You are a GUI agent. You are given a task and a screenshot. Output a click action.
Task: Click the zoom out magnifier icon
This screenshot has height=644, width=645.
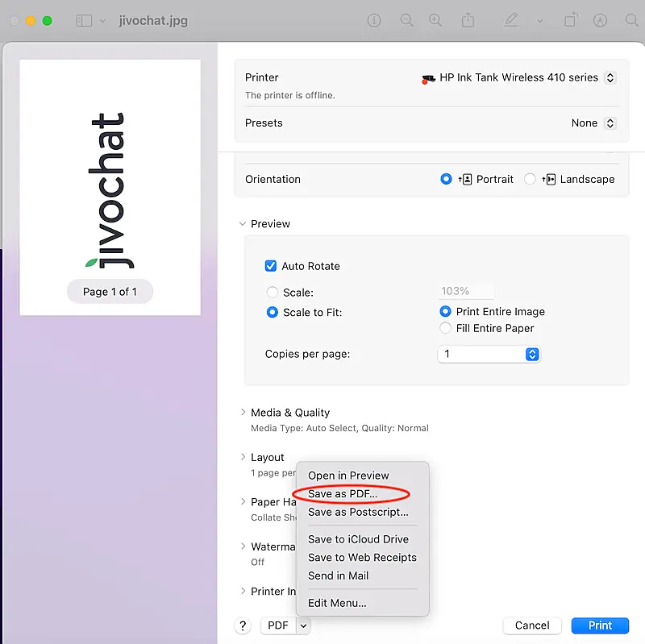(406, 21)
